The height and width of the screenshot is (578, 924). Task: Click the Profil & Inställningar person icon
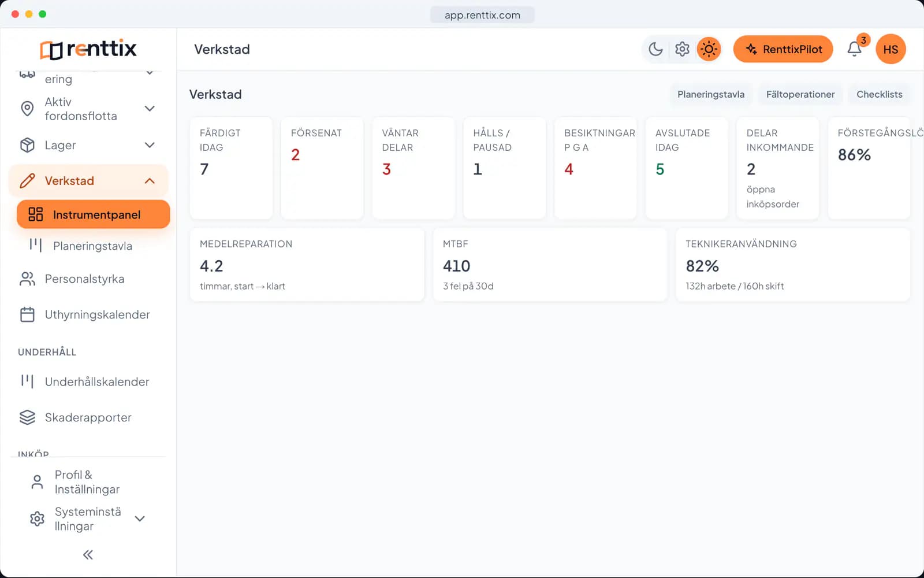[37, 482]
